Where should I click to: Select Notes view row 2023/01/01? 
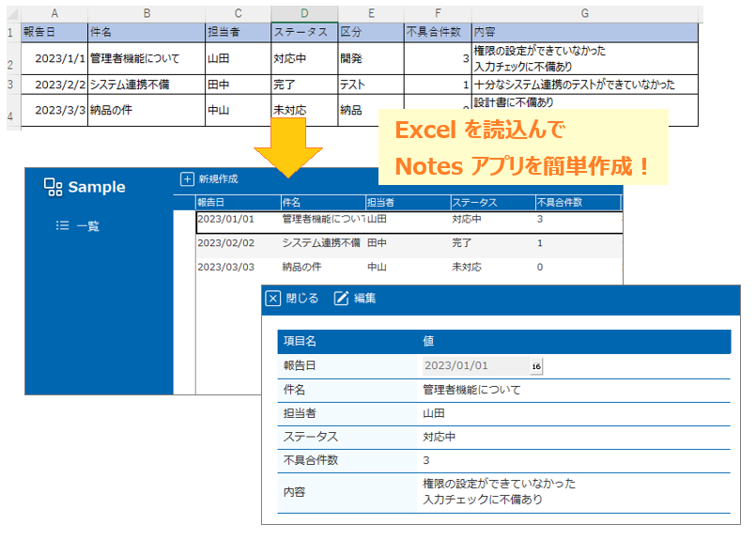point(409,223)
